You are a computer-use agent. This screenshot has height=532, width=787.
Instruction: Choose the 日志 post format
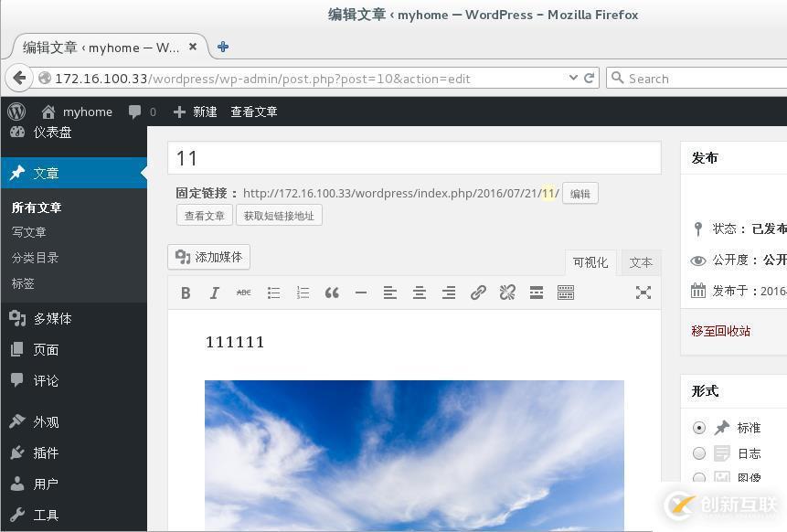pyautogui.click(x=699, y=452)
